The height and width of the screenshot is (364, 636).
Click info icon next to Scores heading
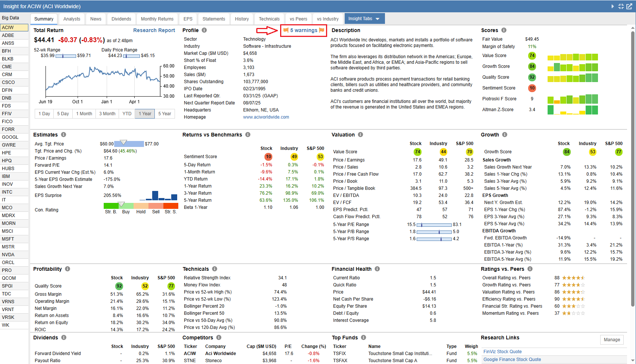(x=504, y=30)
